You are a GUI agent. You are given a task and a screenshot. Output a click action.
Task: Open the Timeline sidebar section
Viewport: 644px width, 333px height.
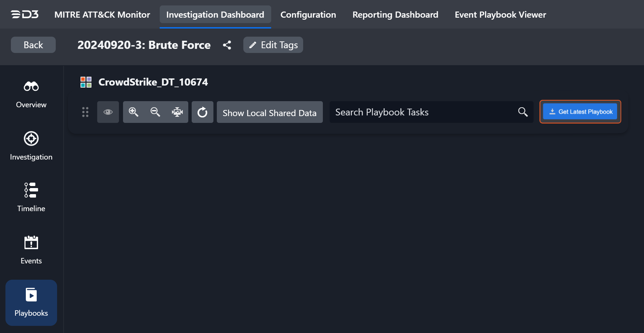click(x=31, y=198)
